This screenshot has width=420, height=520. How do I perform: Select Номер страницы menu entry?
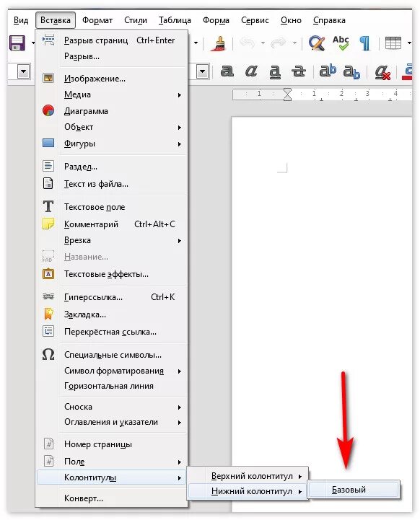(112, 444)
